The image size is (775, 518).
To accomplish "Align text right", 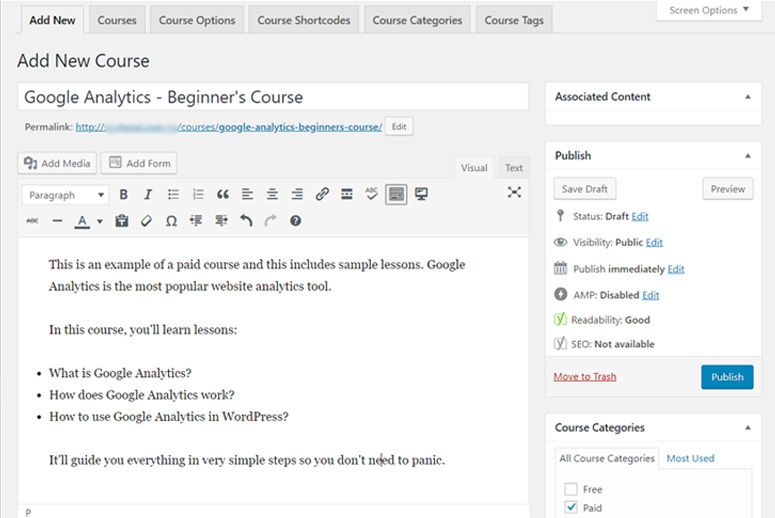I will click(297, 194).
